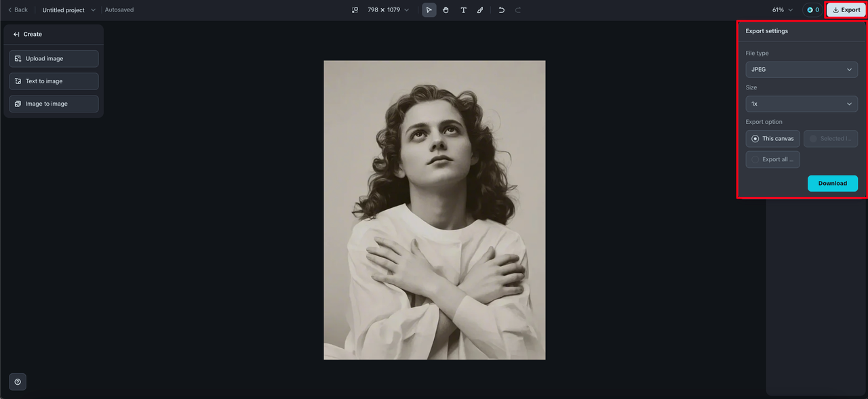Click the redo arrow icon

[x=518, y=10]
